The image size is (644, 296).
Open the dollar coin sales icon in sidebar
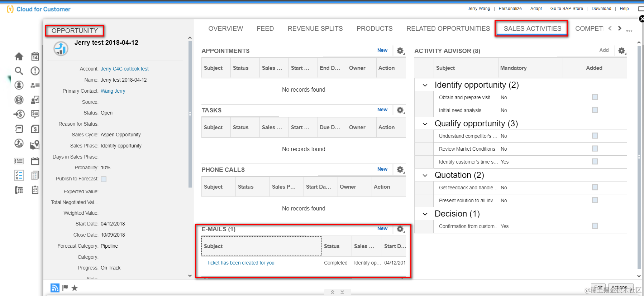pyautogui.click(x=19, y=100)
